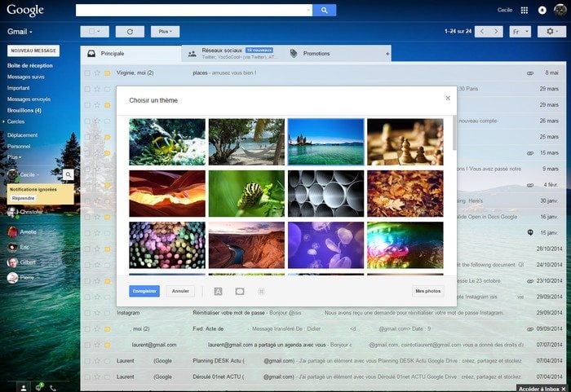Screen dimensions: 571x392
Task: Switch to the Promotions tab
Action: click(316, 53)
